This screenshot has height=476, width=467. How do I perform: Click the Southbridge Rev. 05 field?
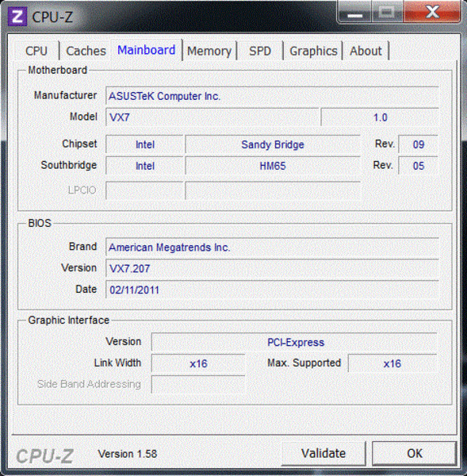pyautogui.click(x=419, y=166)
